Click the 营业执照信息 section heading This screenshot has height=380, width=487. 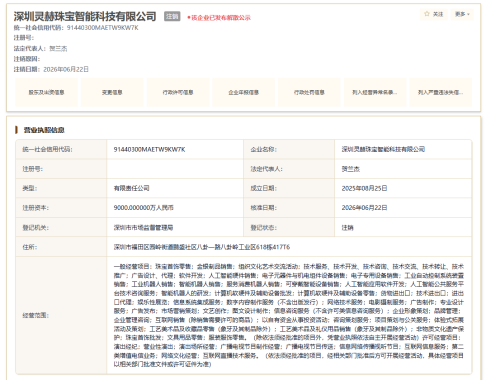(44, 130)
